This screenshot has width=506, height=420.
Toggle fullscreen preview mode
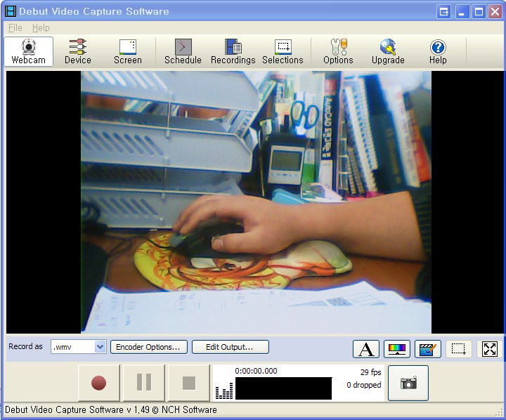click(x=490, y=349)
